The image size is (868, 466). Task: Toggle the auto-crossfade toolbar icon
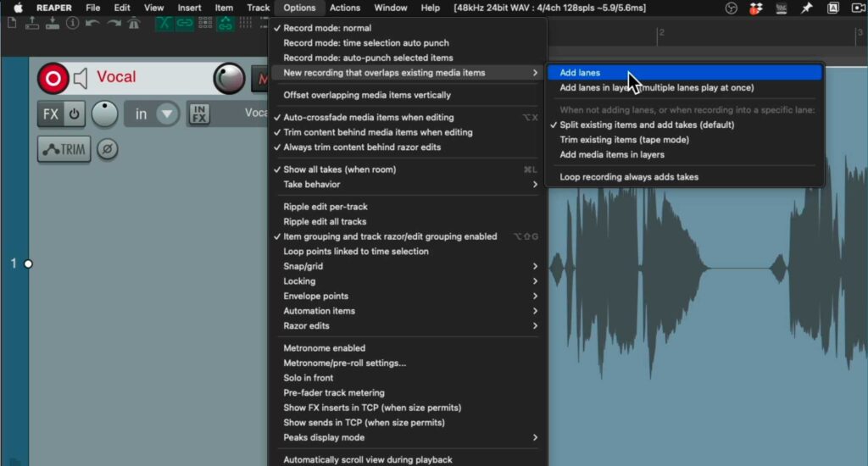(164, 23)
